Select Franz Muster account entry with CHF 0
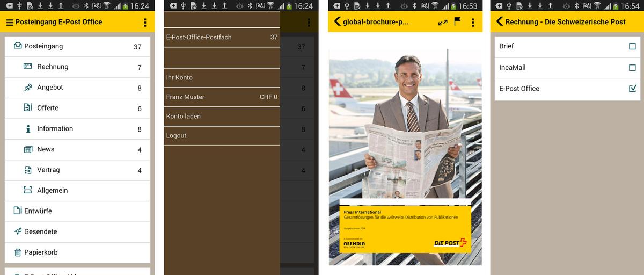The height and width of the screenshot is (275, 644). [222, 97]
